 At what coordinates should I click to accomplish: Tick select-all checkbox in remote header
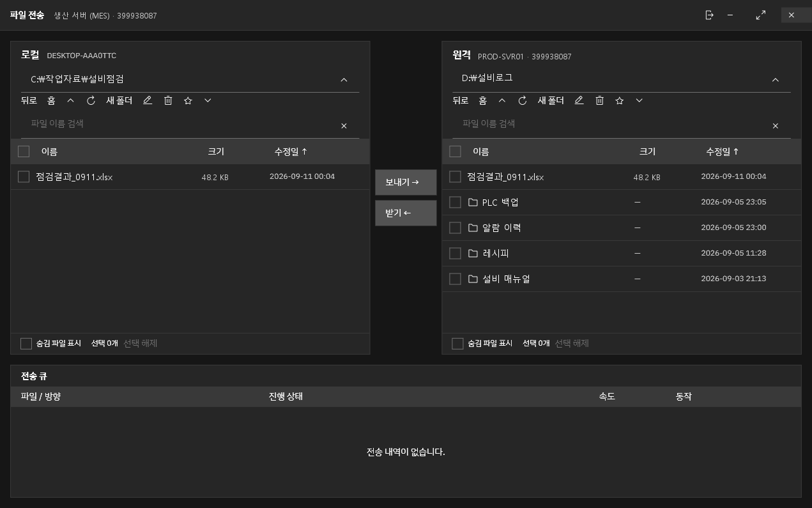point(455,151)
